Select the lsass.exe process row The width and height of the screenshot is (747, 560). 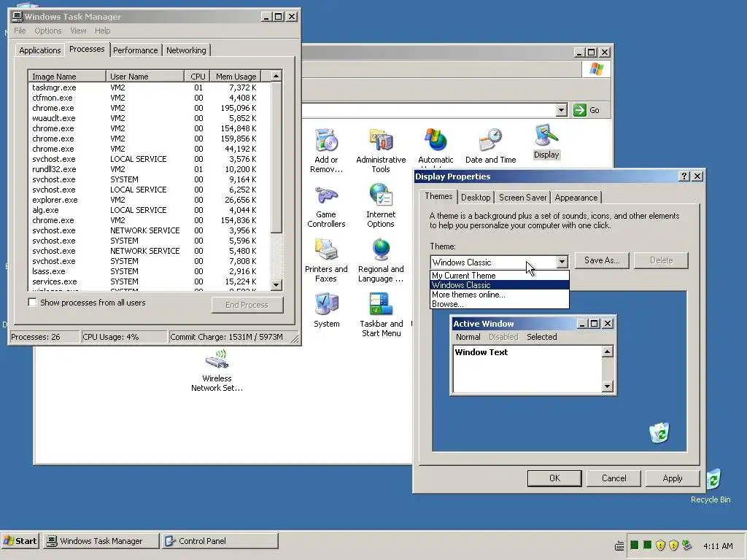point(149,271)
